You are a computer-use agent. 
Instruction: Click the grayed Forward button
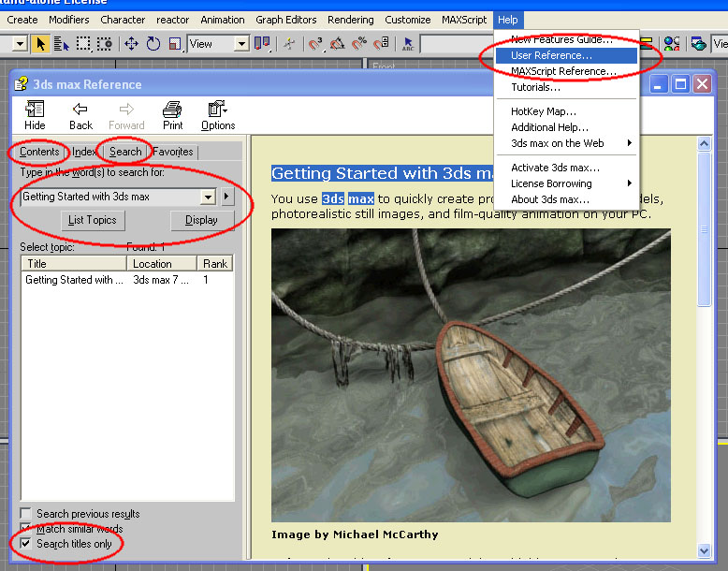tap(126, 115)
